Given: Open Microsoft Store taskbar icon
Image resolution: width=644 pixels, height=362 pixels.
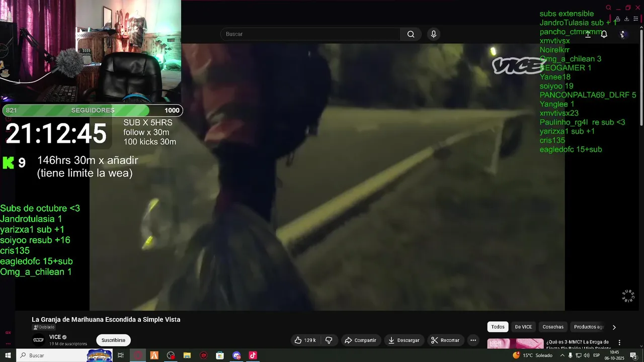Looking at the screenshot, I should point(220,355).
